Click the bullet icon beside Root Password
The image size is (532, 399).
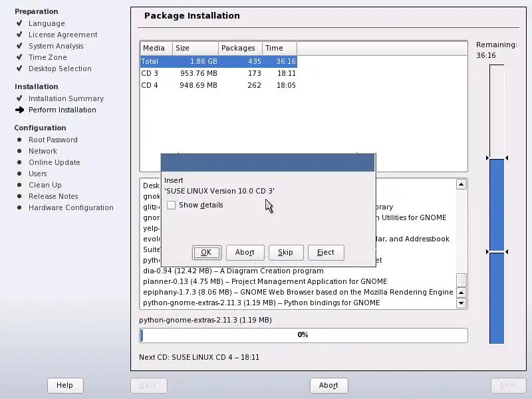coord(19,140)
